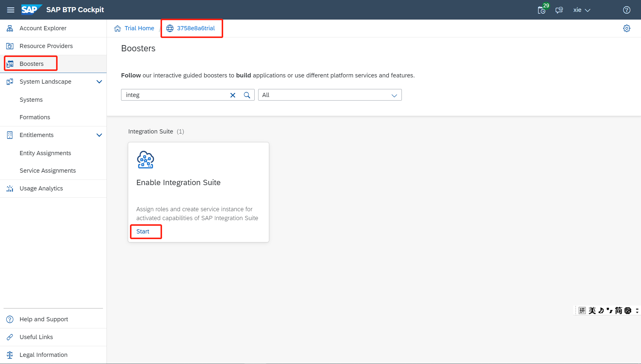Click the Help and Support icon
The height and width of the screenshot is (364, 641).
(10, 319)
